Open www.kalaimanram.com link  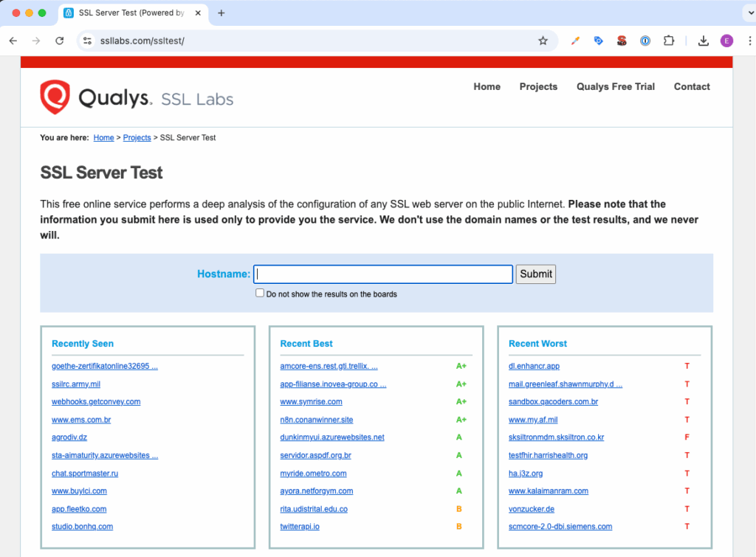[549, 491]
